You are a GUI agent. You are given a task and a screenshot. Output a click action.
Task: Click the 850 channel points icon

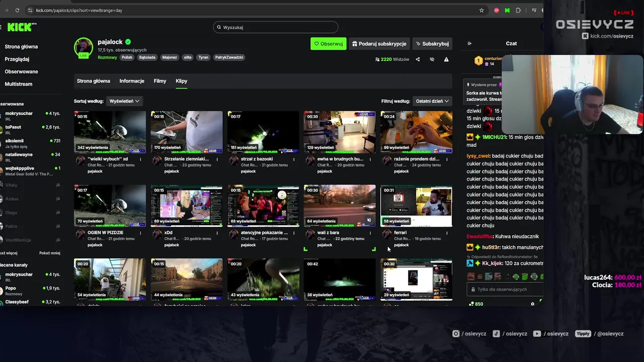pos(471,304)
